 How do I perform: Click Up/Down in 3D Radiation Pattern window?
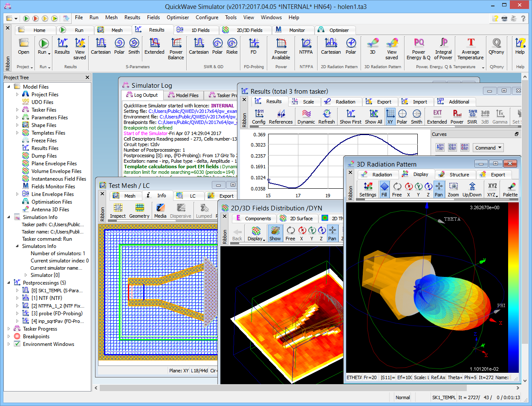click(472, 189)
